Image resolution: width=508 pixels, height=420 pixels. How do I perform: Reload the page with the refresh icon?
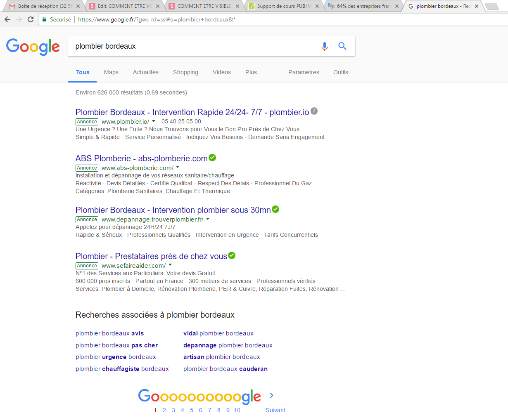tap(31, 19)
